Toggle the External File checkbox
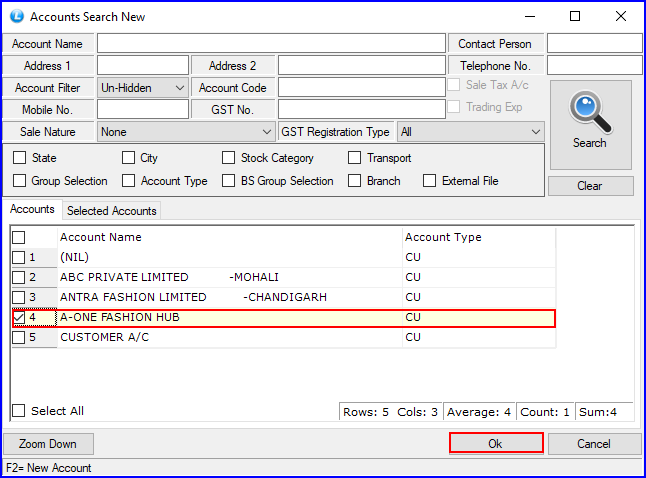646x478 pixels. point(430,181)
